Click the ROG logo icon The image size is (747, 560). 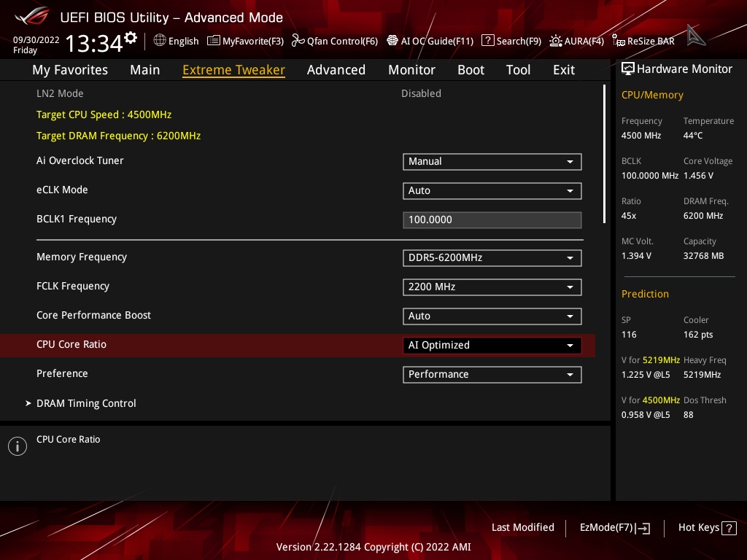click(x=32, y=16)
